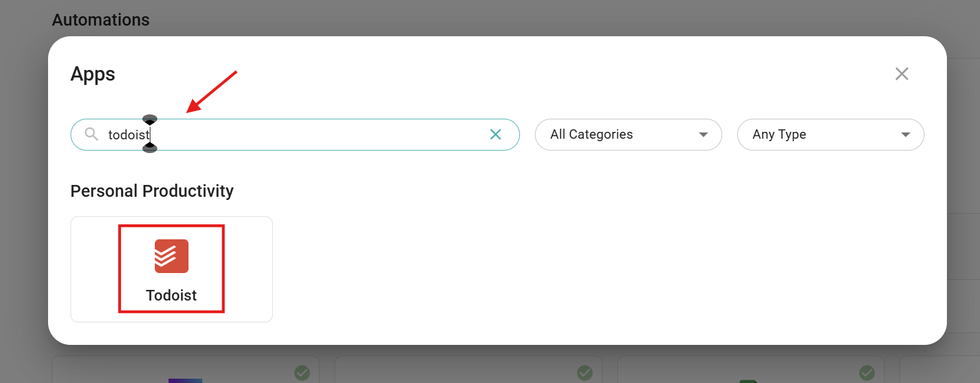Click inside the todoist search field
Image resolution: width=980 pixels, height=383 pixels.
coord(312,134)
